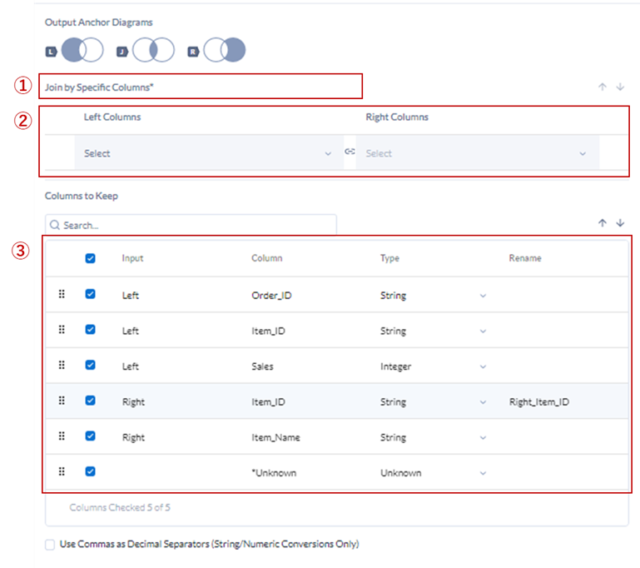Uncheck the Order_ID column checkbox
Screen dimensions: 640x568
pyautogui.click(x=90, y=294)
